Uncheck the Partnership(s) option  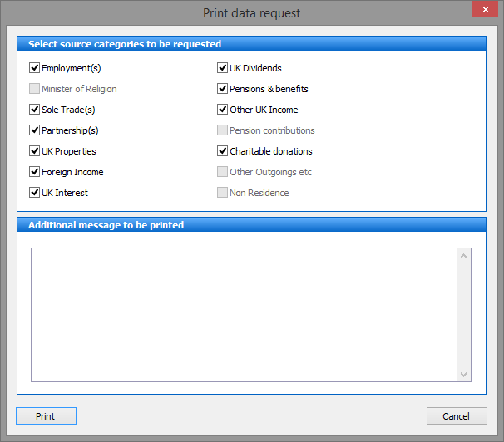point(34,130)
